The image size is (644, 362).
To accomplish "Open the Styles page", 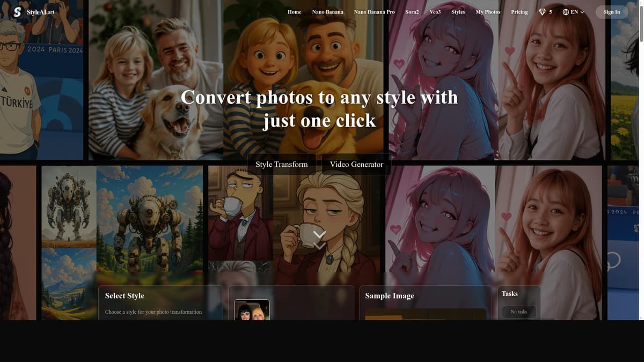I will coord(458,11).
